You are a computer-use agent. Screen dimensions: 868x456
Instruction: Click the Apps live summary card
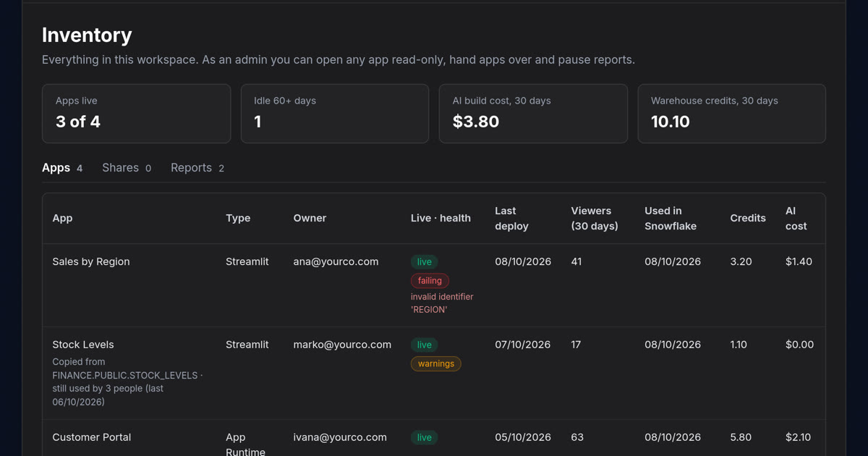click(x=136, y=114)
